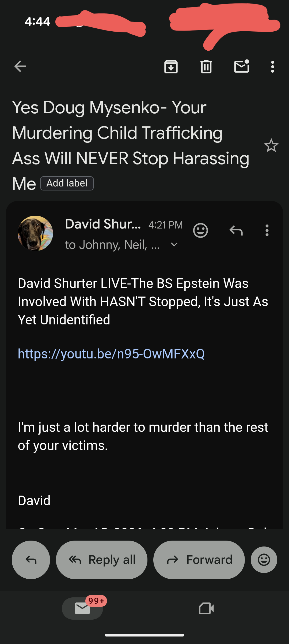Click the Add label button
The width and height of the screenshot is (289, 644).
(67, 183)
